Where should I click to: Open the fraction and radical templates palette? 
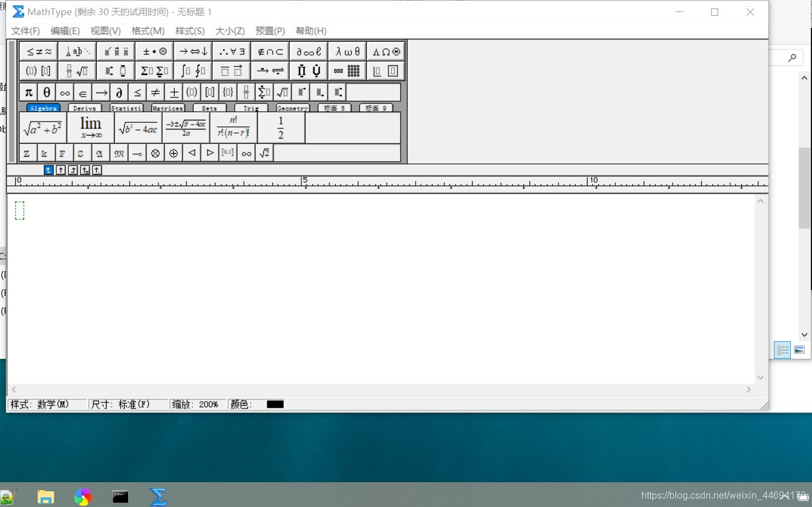pos(77,71)
